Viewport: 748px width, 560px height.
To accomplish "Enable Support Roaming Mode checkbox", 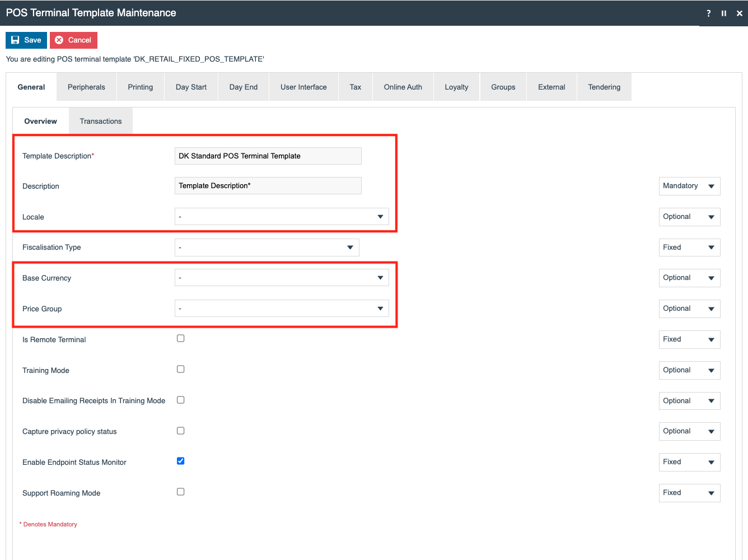I will tap(181, 492).
